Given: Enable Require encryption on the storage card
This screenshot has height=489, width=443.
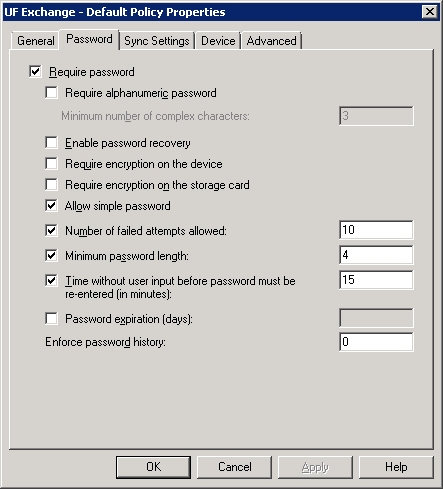Looking at the screenshot, I should click(x=51, y=185).
